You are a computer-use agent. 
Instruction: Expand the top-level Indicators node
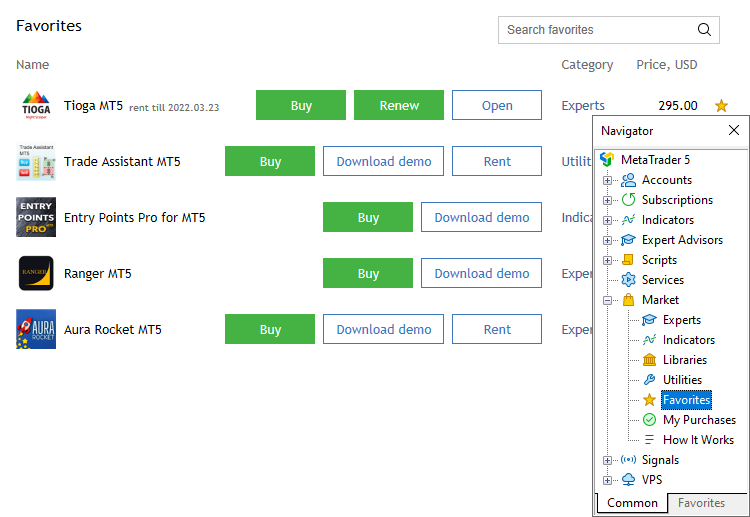coord(607,220)
